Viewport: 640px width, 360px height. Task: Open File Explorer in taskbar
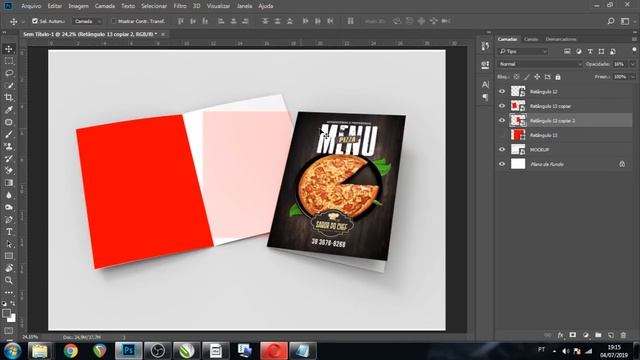point(40,351)
